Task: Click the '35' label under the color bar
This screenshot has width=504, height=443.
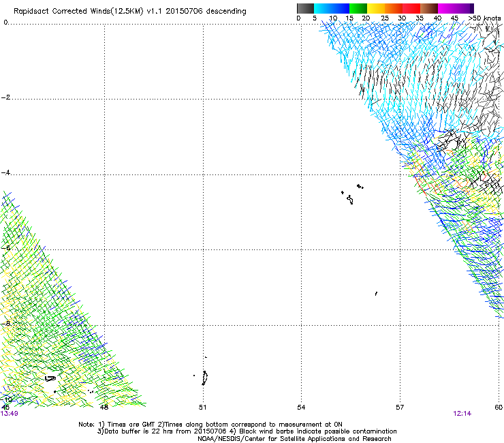Action: pyautogui.click(x=420, y=18)
